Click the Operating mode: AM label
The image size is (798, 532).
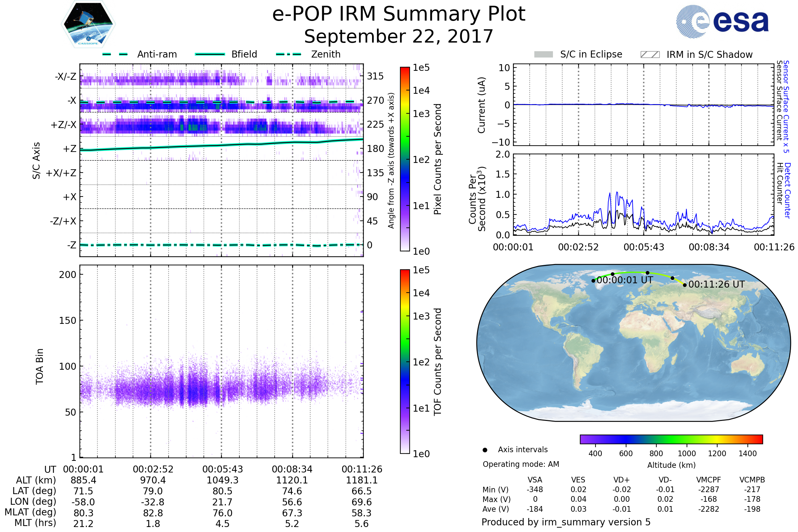(x=521, y=464)
